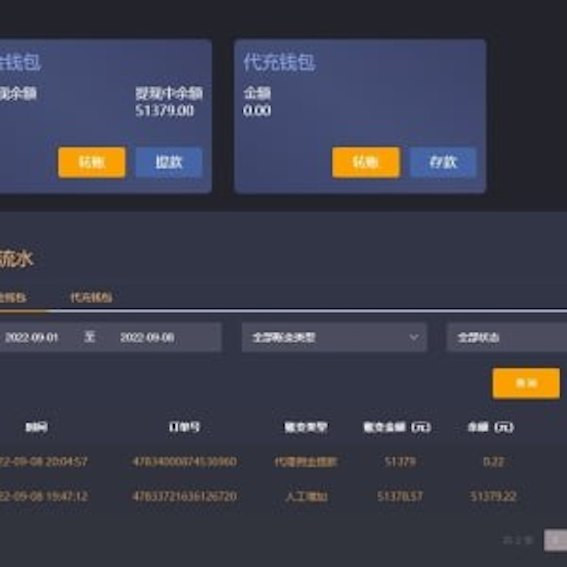Viewport: 567px width, 567px height.
Task: Click the orange 转账 button in 代充钱包 card
Action: click(366, 162)
